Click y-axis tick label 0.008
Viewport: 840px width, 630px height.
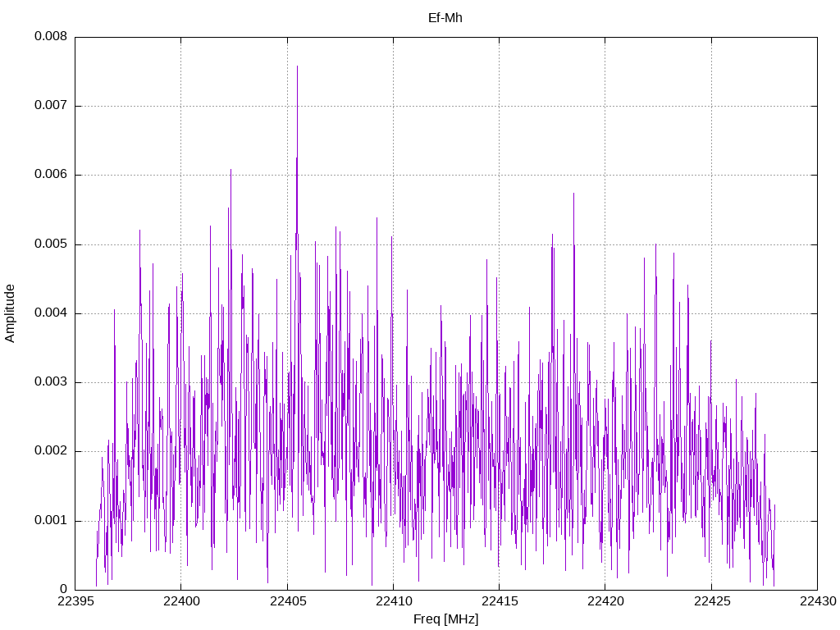[51, 36]
